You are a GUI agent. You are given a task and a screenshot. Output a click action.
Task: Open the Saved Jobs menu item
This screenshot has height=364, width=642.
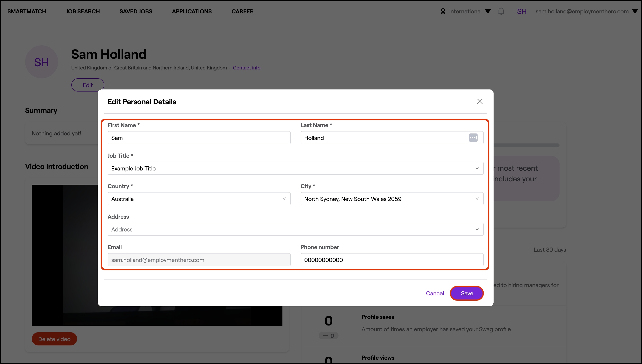coord(136,11)
